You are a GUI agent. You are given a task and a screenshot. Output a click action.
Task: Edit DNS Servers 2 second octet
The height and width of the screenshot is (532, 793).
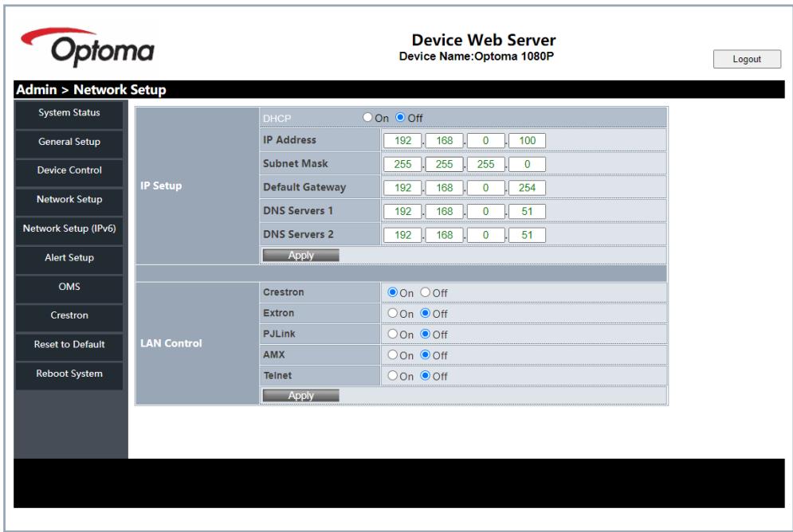tap(444, 235)
